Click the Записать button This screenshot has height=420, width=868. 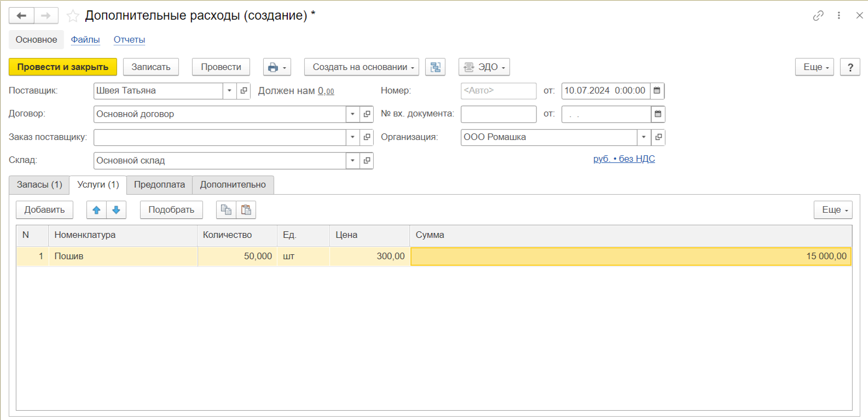151,67
